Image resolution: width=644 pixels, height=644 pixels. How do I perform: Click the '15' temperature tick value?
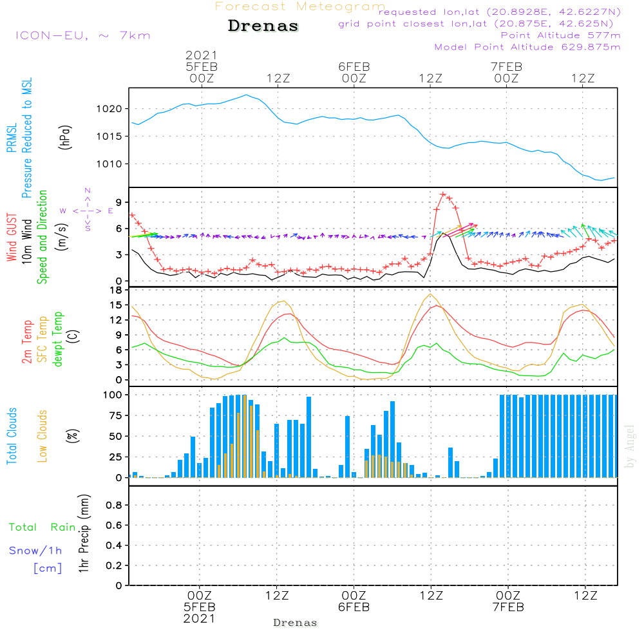pos(116,305)
